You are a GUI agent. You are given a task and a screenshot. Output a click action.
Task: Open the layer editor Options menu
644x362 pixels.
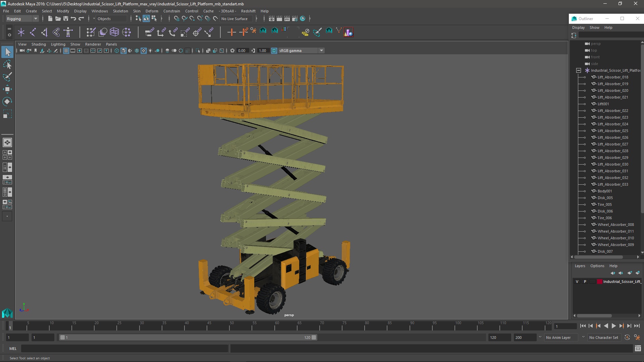597,266
